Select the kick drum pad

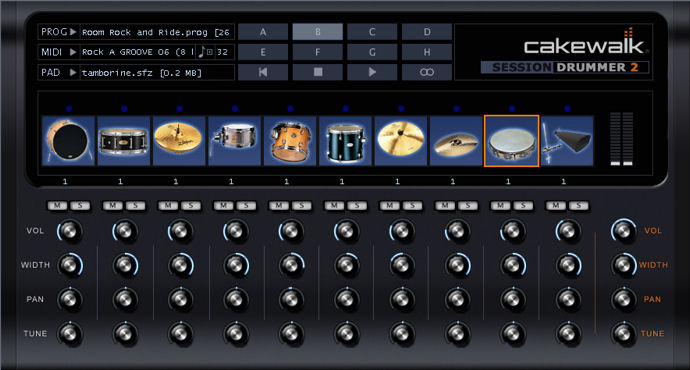coord(68,141)
